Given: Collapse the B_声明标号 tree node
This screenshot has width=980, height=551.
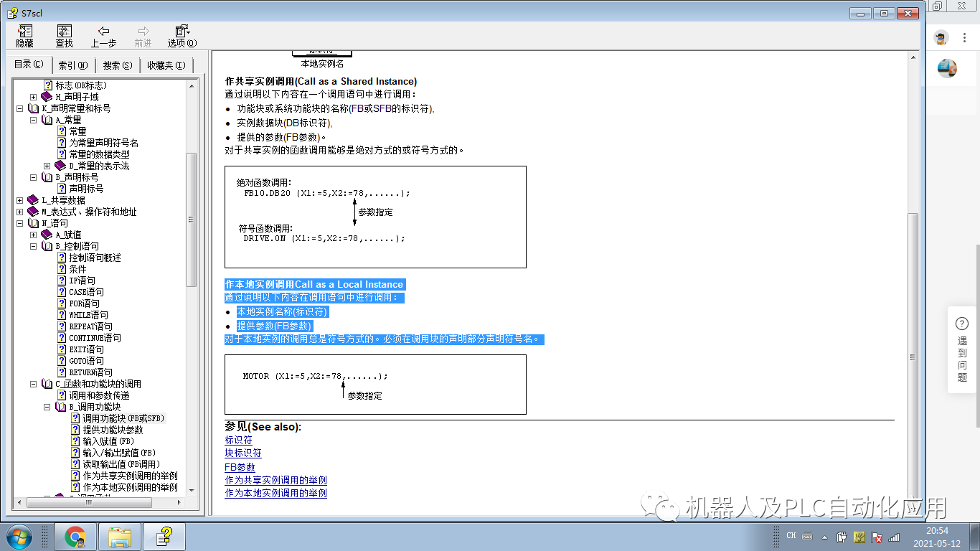Looking at the screenshot, I should click(x=34, y=177).
